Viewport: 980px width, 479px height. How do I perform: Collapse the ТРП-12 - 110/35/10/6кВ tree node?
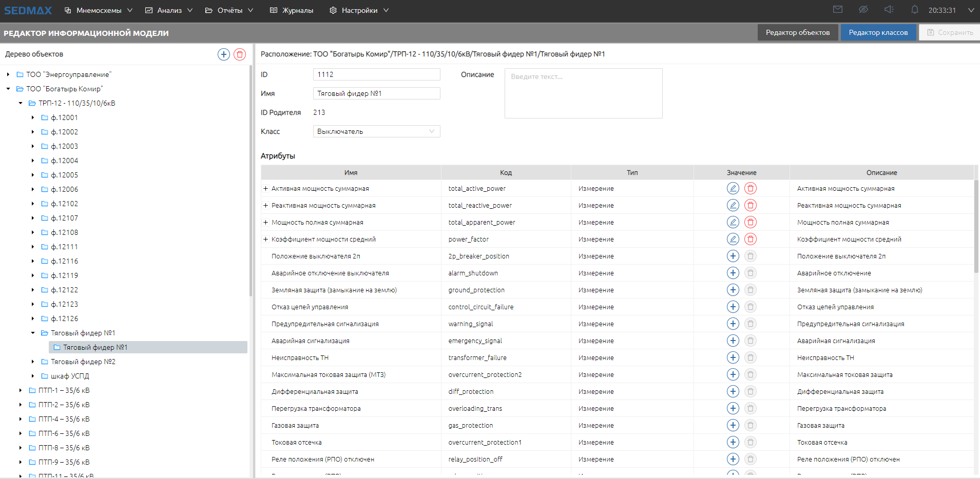coord(21,103)
